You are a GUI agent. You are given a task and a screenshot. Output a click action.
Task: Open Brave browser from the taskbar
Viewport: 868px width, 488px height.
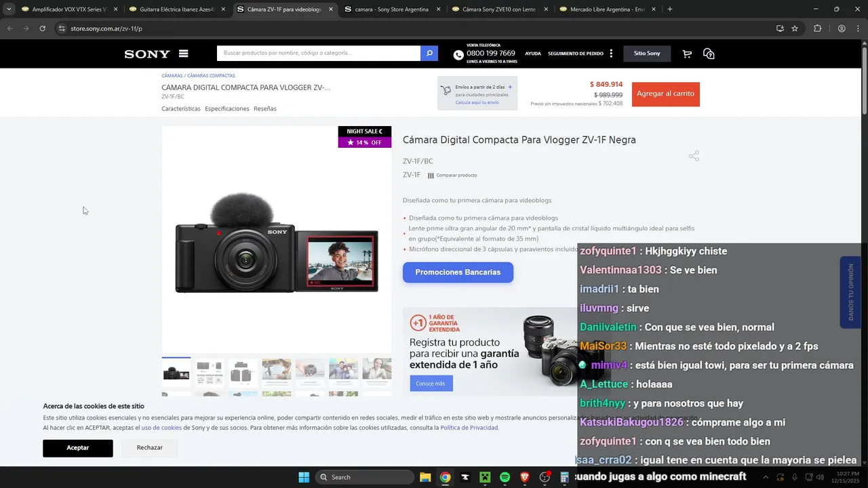[525, 477]
